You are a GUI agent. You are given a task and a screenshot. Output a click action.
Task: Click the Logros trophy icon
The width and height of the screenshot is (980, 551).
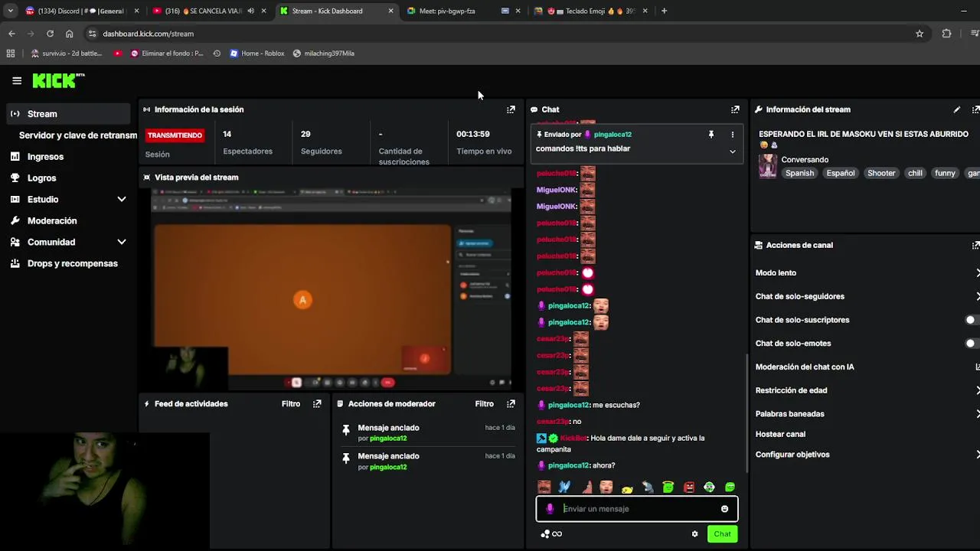point(15,178)
